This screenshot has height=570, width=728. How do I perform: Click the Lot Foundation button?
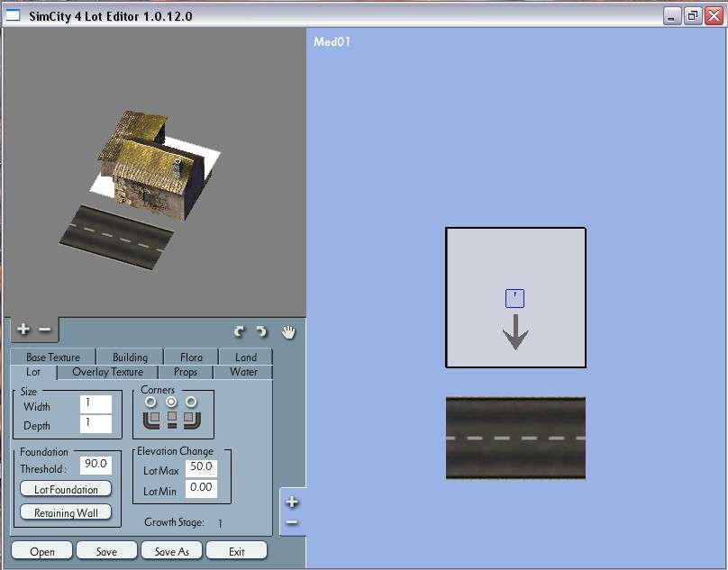click(x=66, y=489)
